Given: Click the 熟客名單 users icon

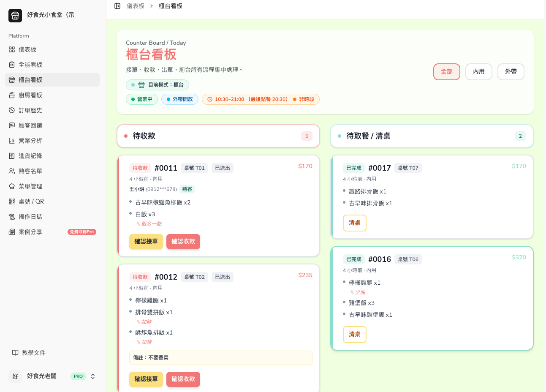Looking at the screenshot, I should [12, 171].
